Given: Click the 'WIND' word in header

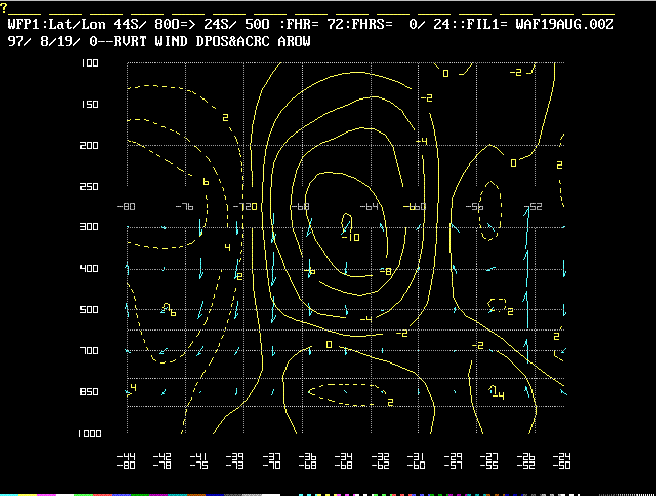Looking at the screenshot, I should tap(171, 41).
